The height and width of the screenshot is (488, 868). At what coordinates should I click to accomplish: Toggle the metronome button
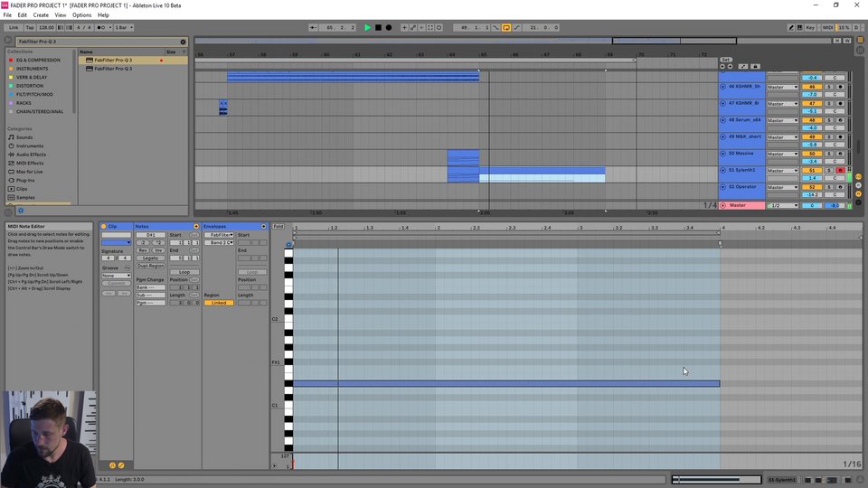point(101,27)
